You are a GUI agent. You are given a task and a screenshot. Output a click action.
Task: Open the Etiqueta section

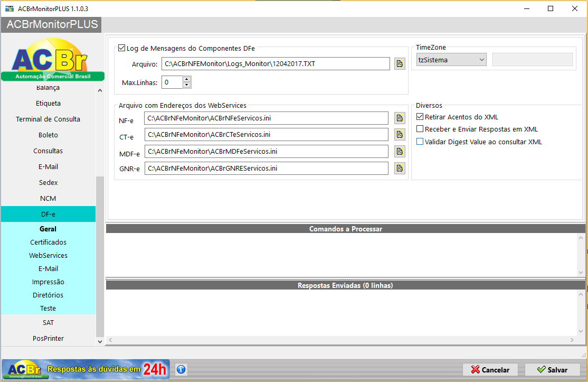[x=48, y=103]
